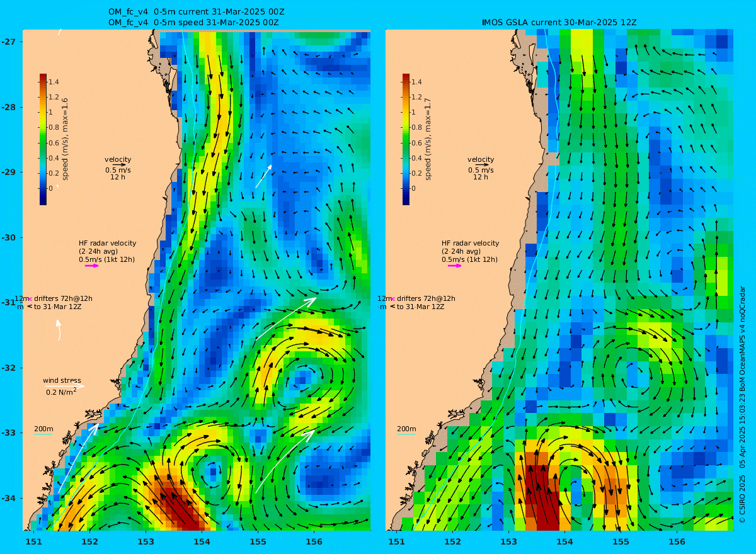Click the black velocity scale arrow in right panel
Screen dimensions: 756x554
pyautogui.click(x=481, y=165)
